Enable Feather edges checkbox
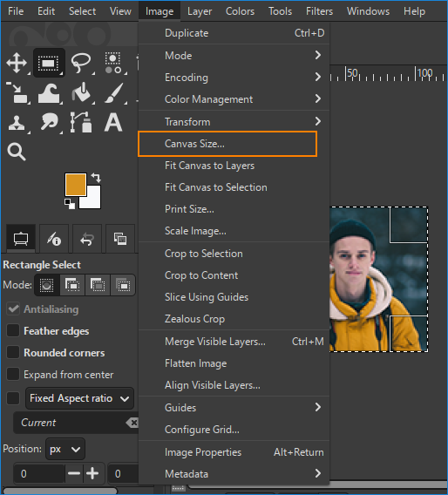The width and height of the screenshot is (448, 495). click(x=13, y=331)
